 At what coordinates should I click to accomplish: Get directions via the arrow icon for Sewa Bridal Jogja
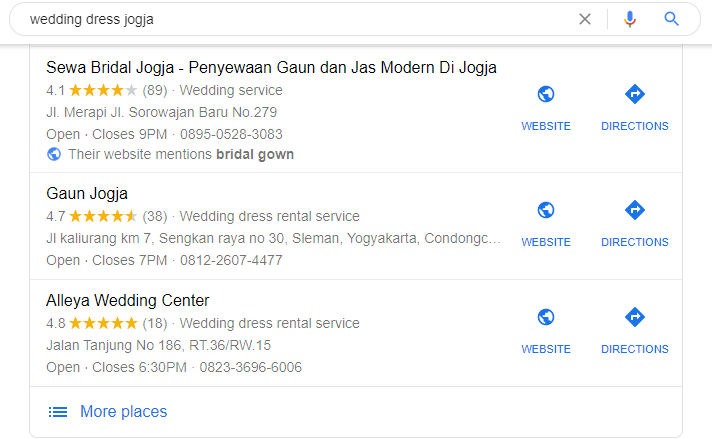635,94
